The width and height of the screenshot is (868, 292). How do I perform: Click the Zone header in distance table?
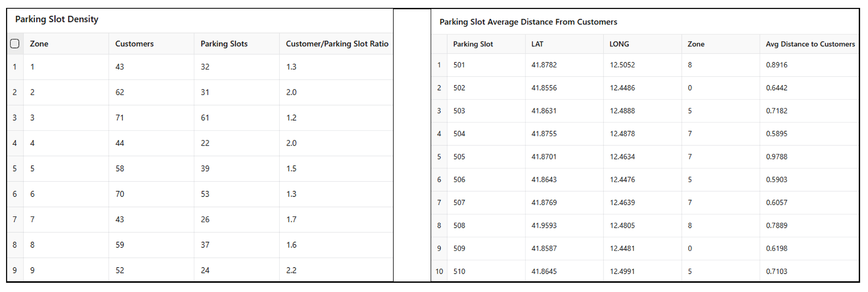click(696, 44)
